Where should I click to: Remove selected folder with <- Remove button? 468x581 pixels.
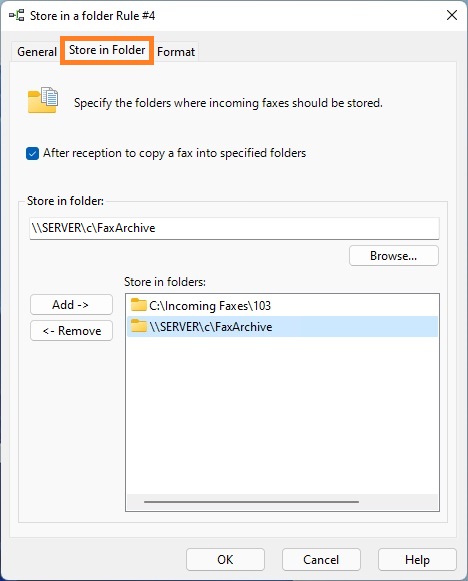71,331
